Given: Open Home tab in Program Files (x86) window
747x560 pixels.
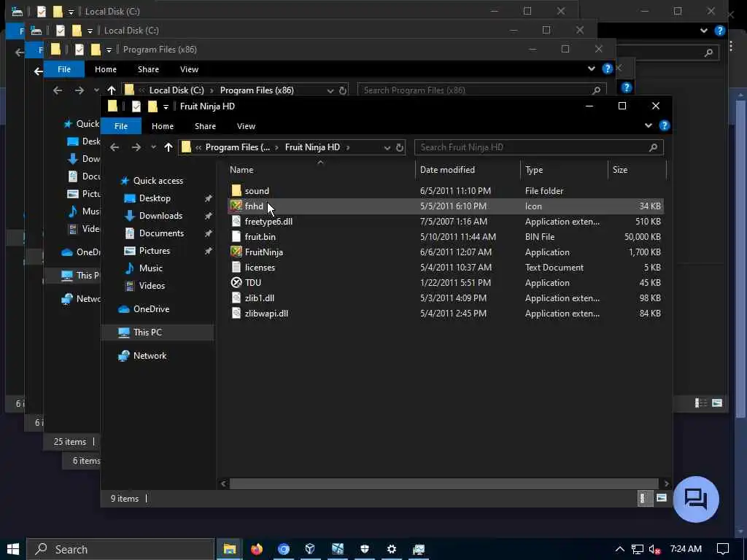Looking at the screenshot, I should 106,69.
